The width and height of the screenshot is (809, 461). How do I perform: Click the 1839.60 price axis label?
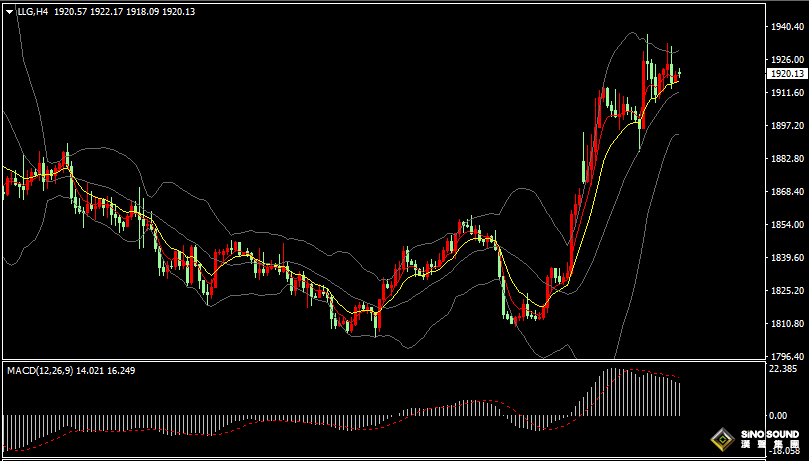point(786,258)
